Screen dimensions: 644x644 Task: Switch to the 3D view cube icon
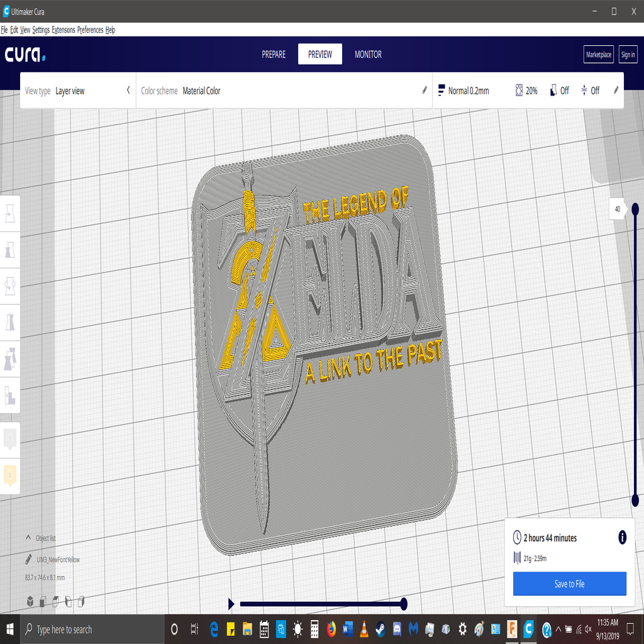tap(30, 602)
